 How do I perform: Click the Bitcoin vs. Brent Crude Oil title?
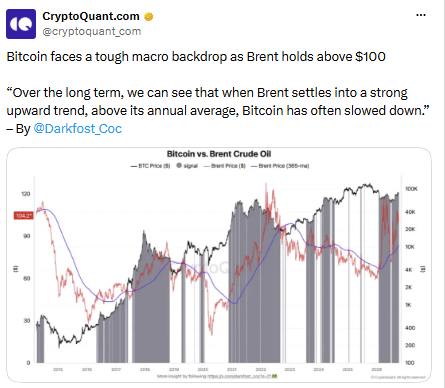coord(219,154)
